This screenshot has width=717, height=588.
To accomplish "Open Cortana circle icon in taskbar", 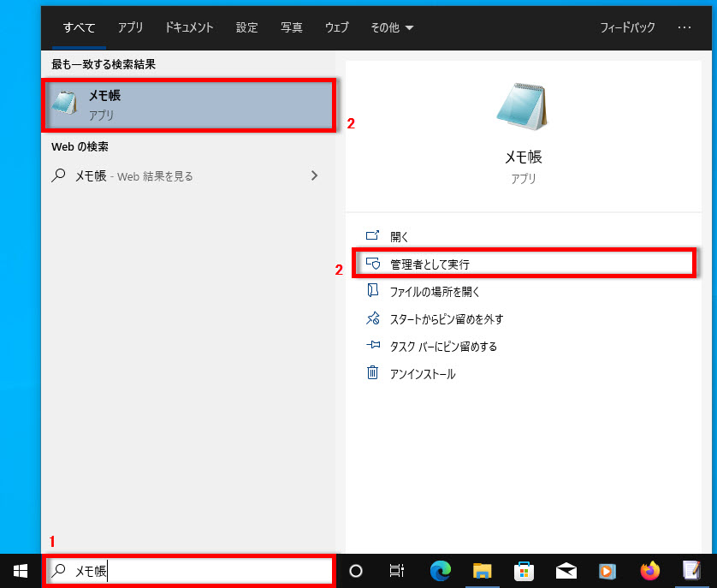I will 357,571.
